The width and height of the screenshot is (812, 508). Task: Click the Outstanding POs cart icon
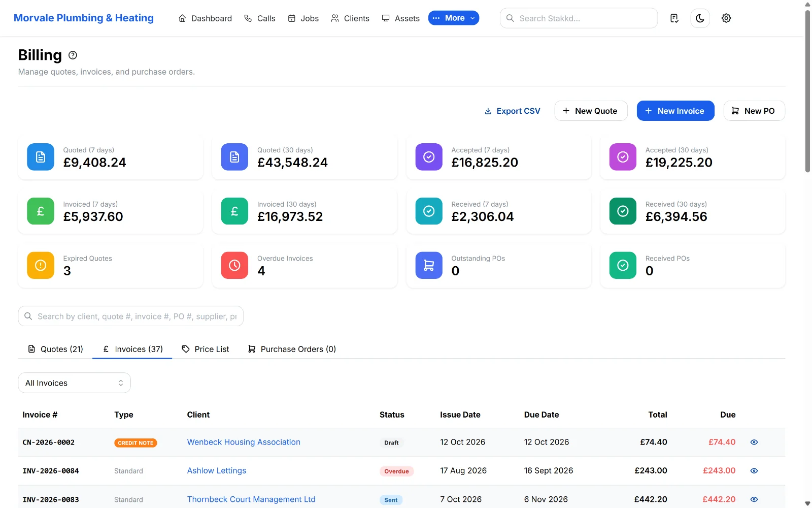pyautogui.click(x=429, y=265)
